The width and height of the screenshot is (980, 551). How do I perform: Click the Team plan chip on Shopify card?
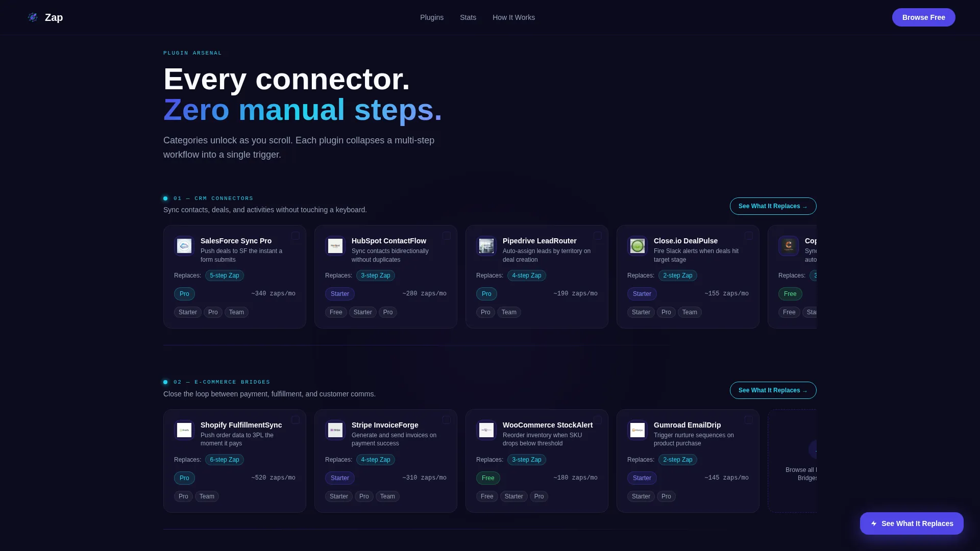tap(207, 496)
